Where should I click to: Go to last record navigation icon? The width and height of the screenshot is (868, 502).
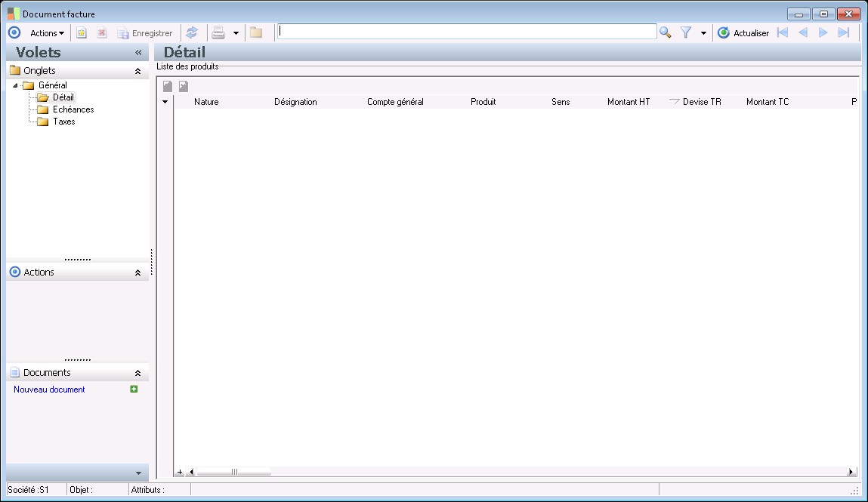tap(844, 32)
